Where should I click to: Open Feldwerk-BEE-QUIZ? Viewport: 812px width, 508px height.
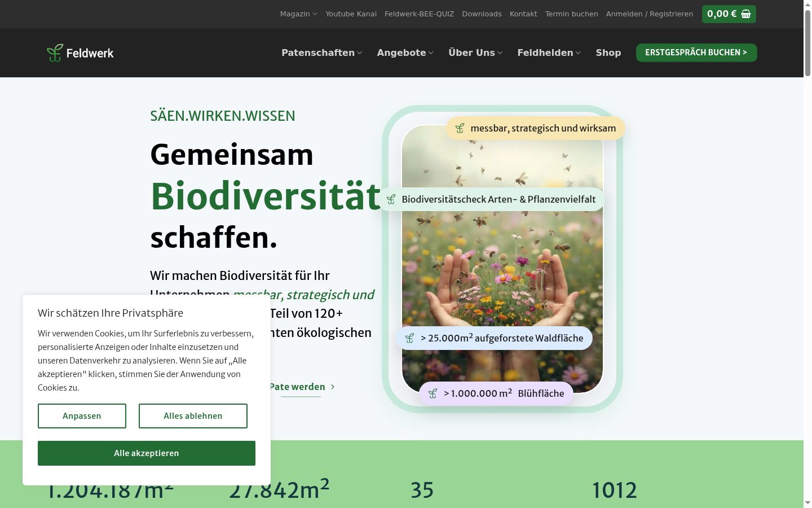[419, 14]
